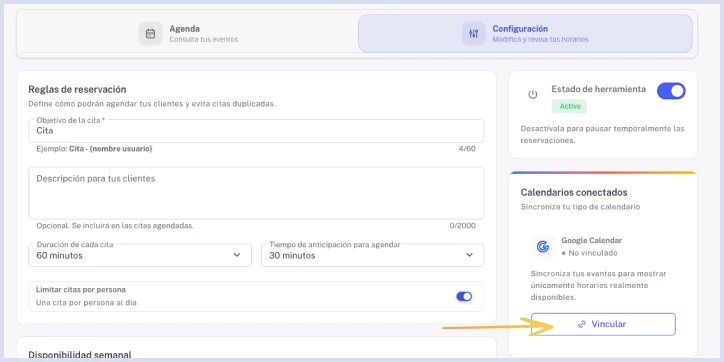Click the Disponibilidad semanal heading
Screen dimensions: 724x362
79,355
